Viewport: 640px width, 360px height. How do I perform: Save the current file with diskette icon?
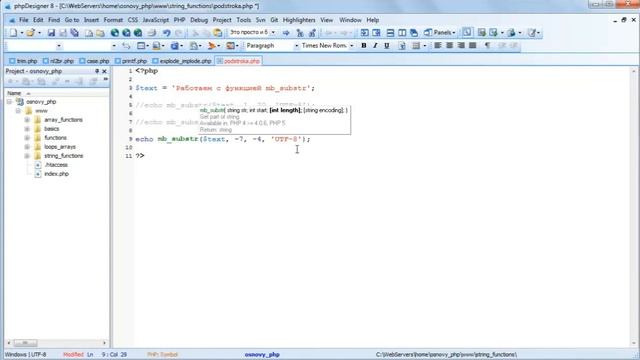click(51, 33)
